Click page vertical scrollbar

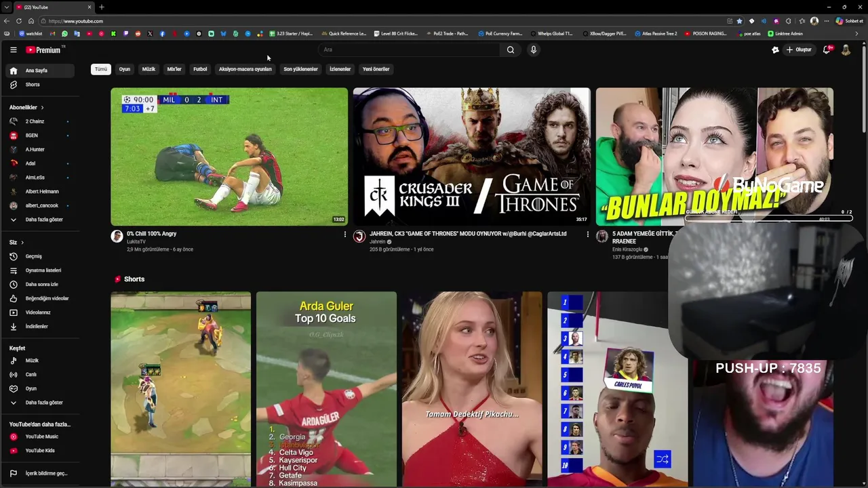[865, 88]
